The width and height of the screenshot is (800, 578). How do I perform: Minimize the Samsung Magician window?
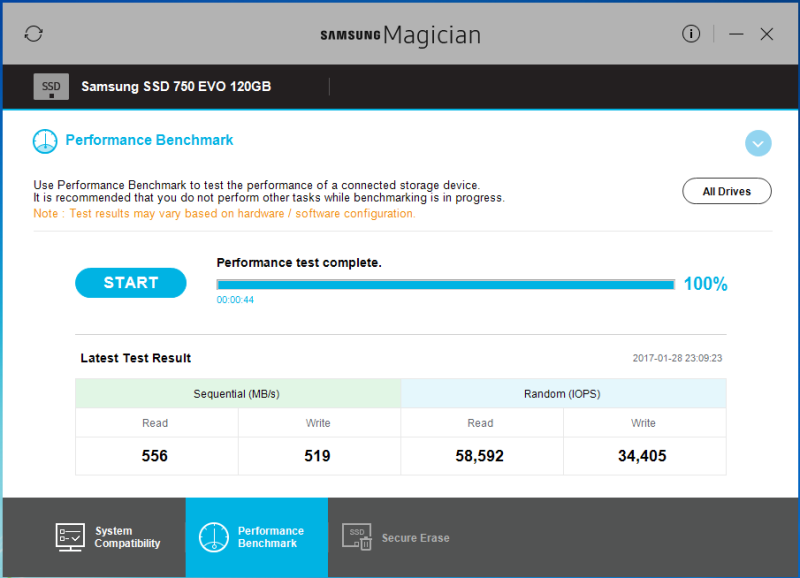(736, 34)
